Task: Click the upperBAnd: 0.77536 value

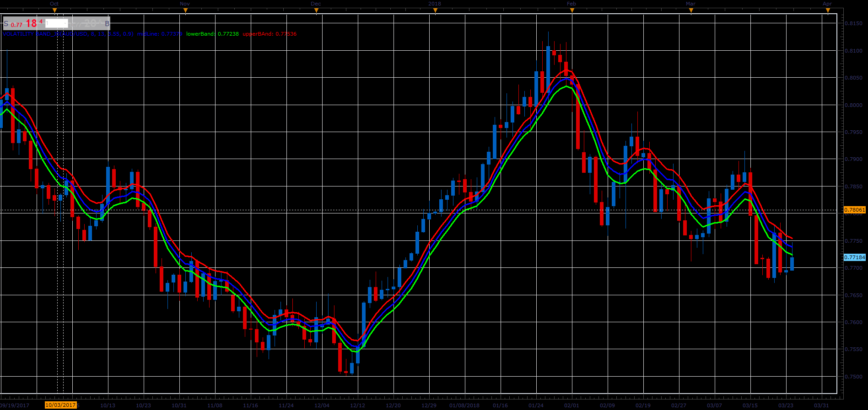Action: (270, 34)
